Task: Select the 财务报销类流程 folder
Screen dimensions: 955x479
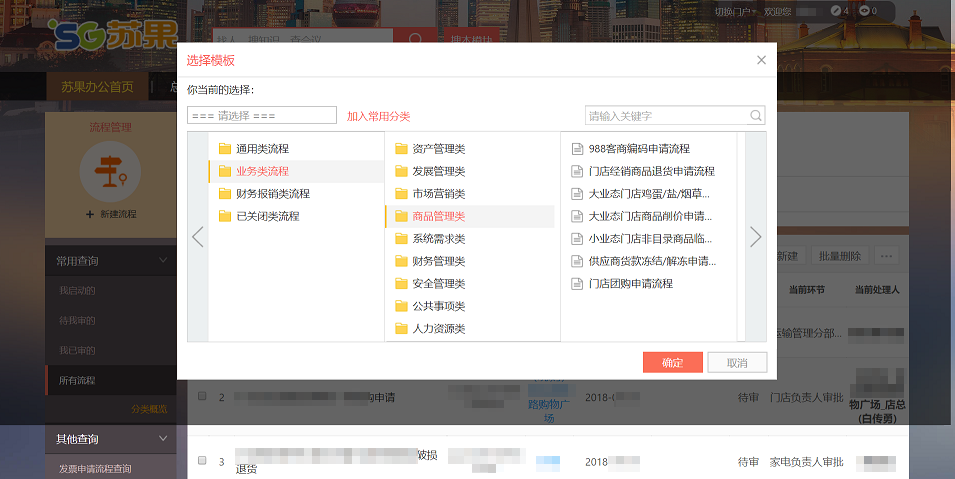Action: click(272, 194)
